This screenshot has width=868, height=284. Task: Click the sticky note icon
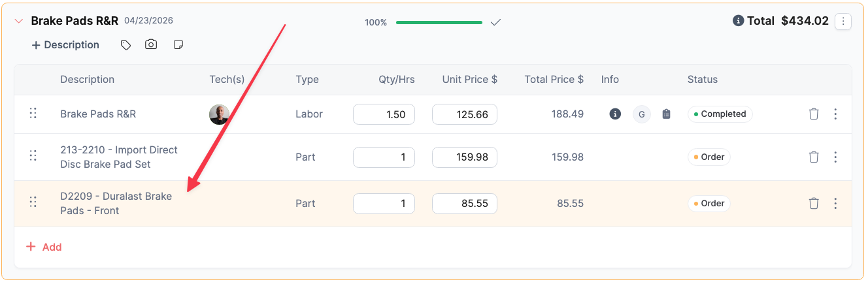[178, 45]
